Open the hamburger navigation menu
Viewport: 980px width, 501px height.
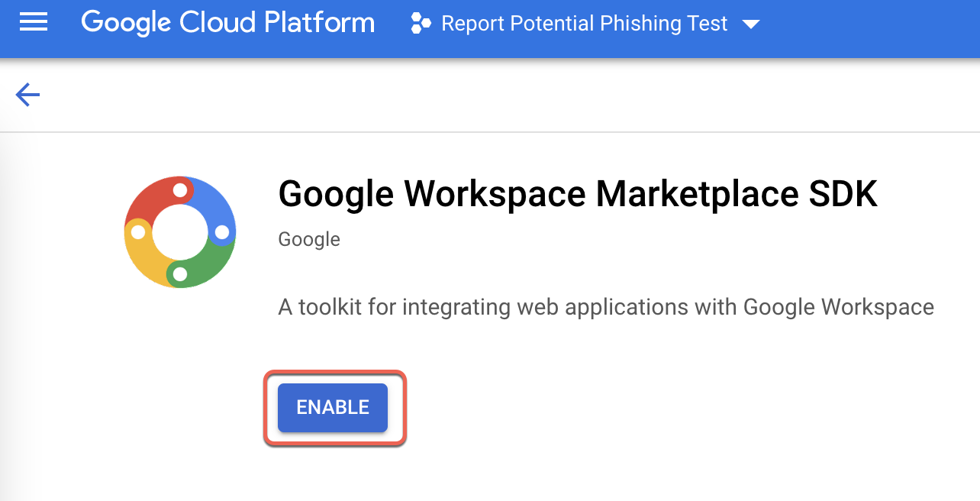pos(34,23)
